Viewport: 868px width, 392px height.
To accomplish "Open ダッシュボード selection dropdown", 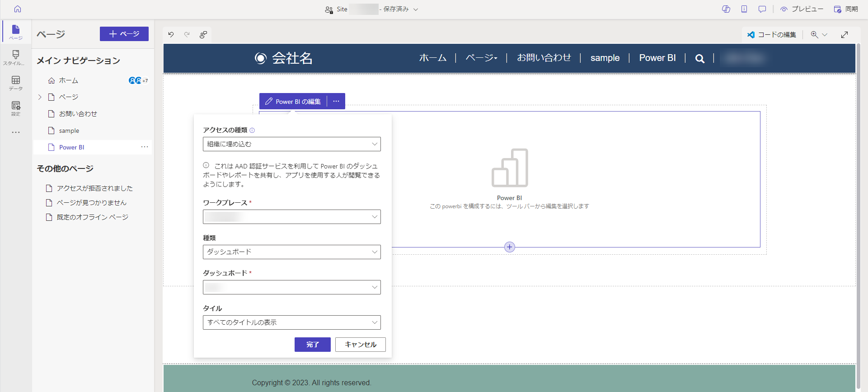I will tap(292, 287).
